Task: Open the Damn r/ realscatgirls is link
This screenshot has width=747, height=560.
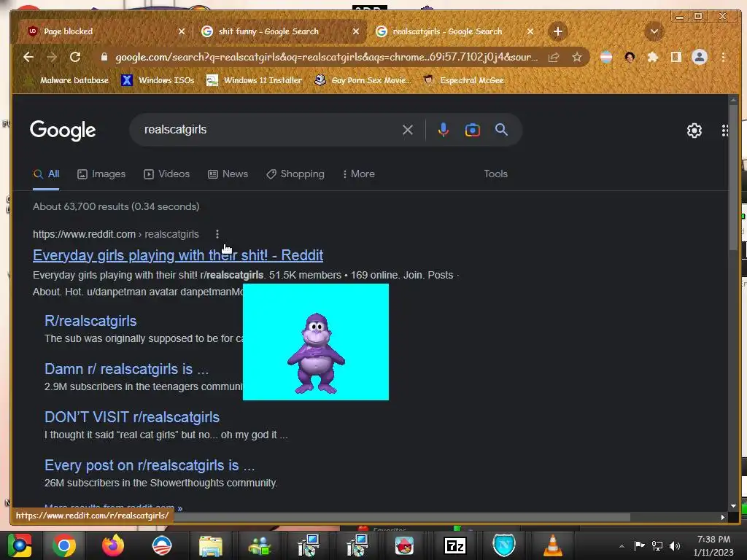Action: click(x=126, y=368)
